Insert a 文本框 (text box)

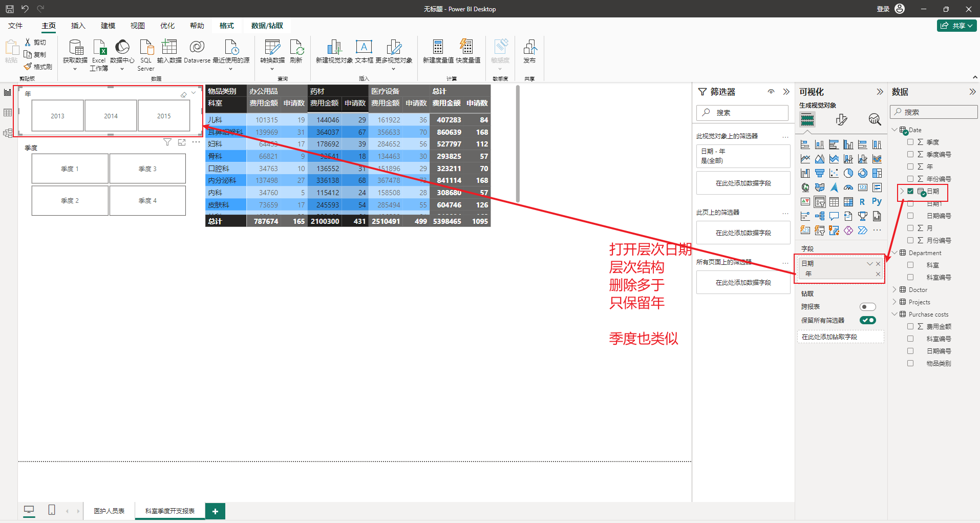(x=364, y=51)
